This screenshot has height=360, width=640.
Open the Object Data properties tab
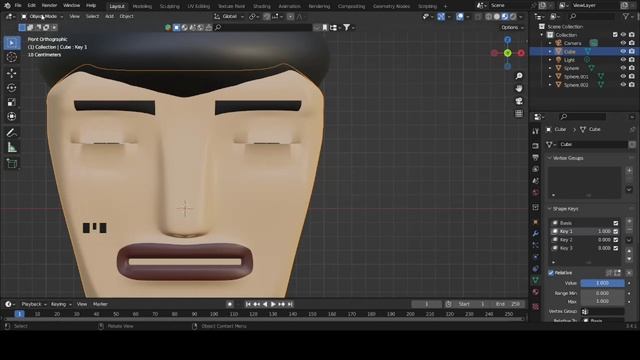(536, 280)
